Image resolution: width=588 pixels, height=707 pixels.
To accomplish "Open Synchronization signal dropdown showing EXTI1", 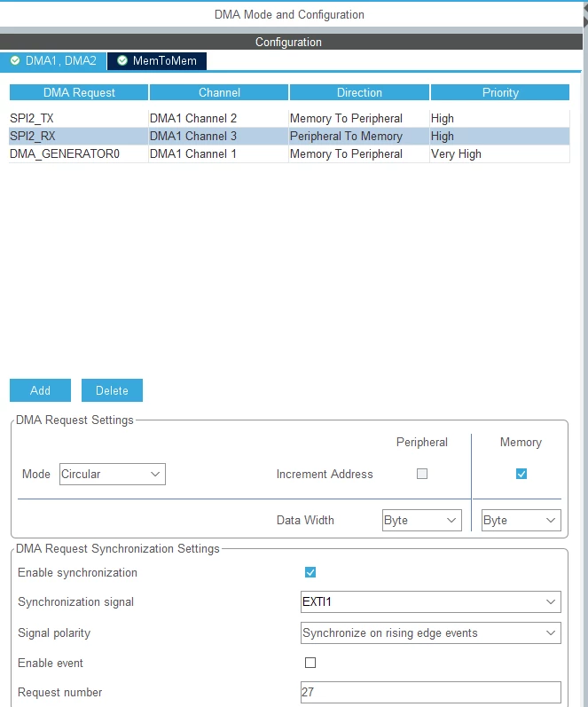I will tap(431, 602).
